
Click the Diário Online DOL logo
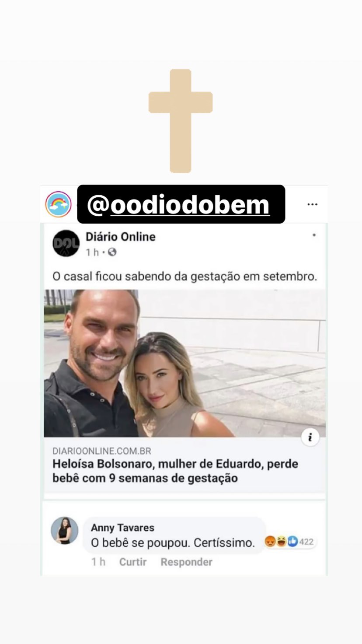(66, 243)
